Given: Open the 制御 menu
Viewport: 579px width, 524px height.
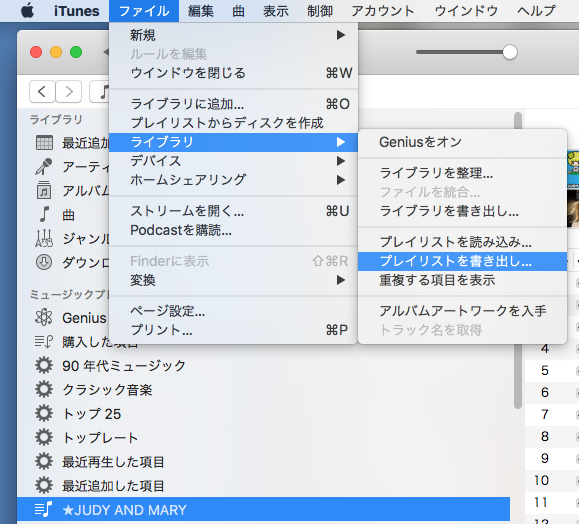Looking at the screenshot, I should pyautogui.click(x=320, y=11).
